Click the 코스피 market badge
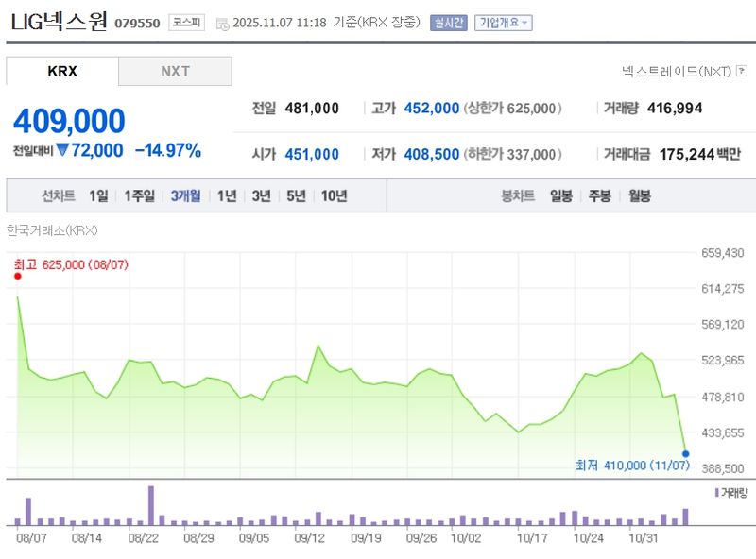The height and width of the screenshot is (559, 756). pos(186,23)
